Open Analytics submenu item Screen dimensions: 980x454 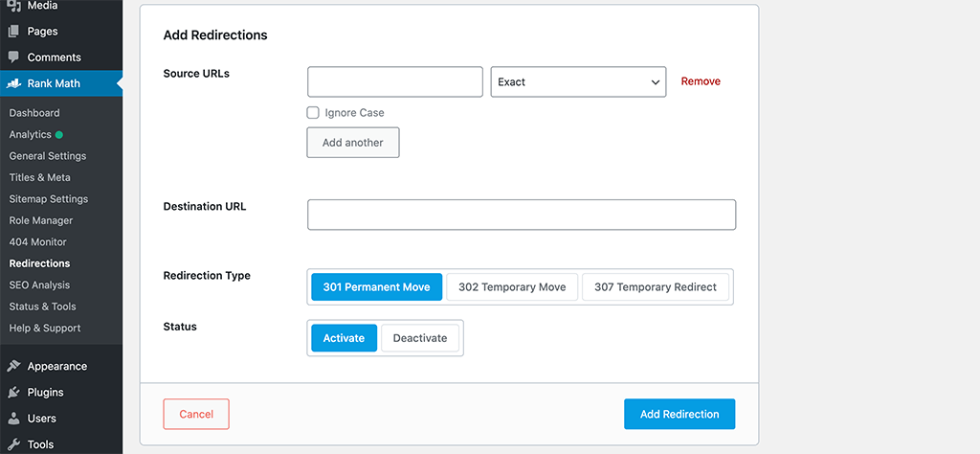tap(31, 135)
